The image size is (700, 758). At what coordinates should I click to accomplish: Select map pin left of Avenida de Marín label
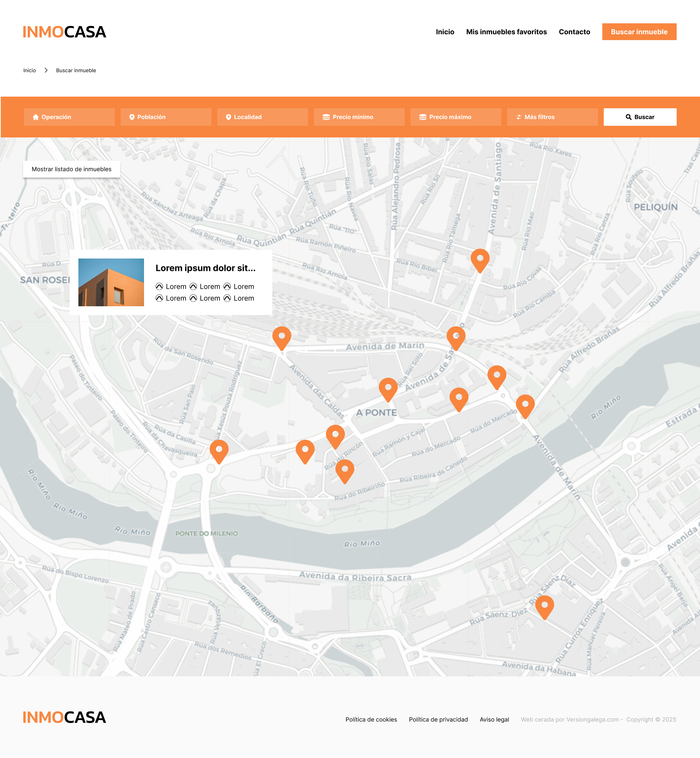pos(281,338)
